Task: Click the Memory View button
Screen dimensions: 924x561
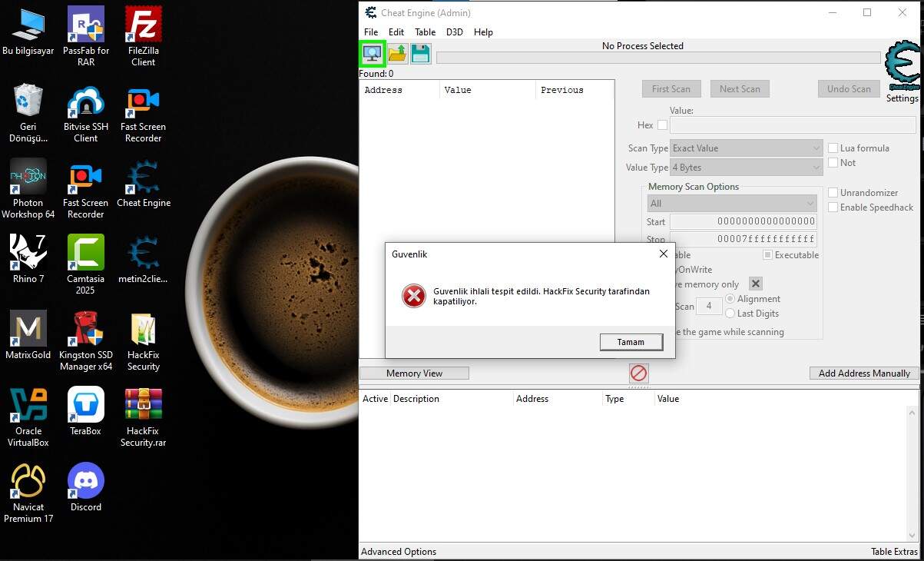Action: (414, 373)
